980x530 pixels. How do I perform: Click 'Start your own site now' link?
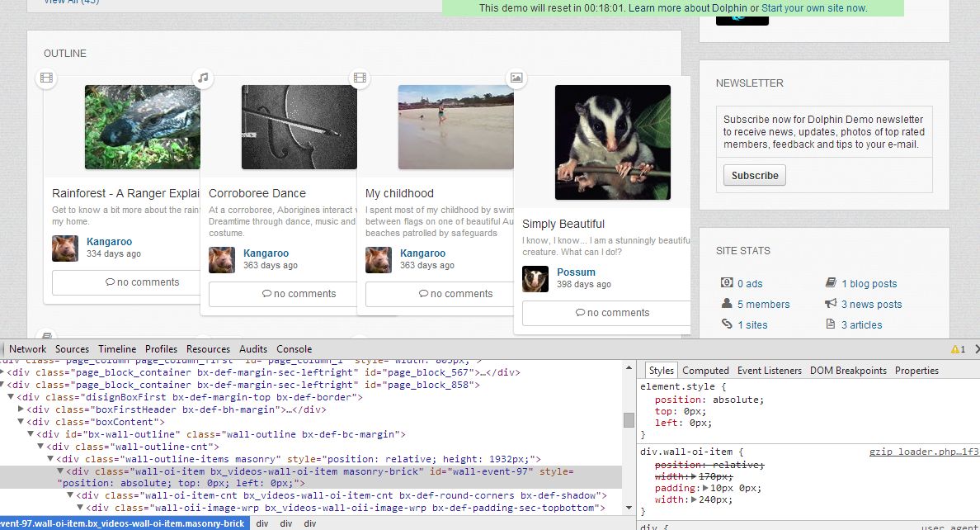[813, 8]
